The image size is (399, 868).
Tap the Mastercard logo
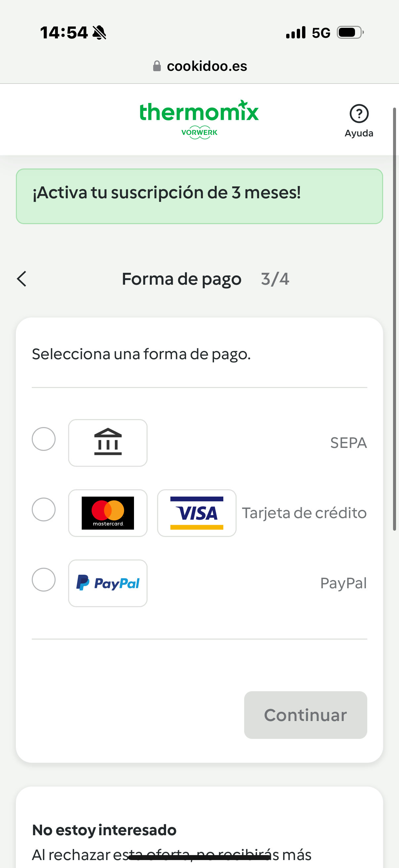click(x=108, y=512)
